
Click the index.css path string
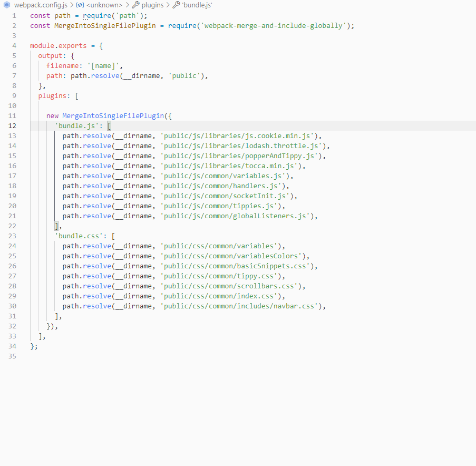pos(219,296)
